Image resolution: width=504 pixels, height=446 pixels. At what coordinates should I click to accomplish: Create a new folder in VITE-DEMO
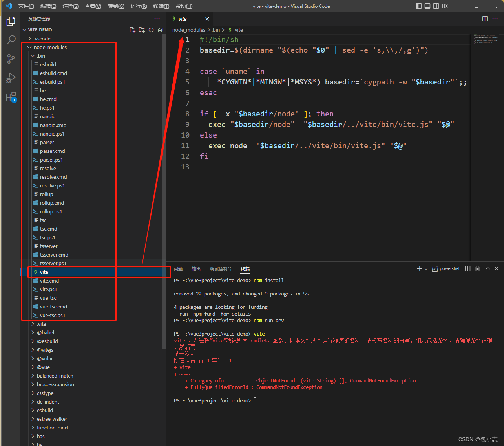142,30
